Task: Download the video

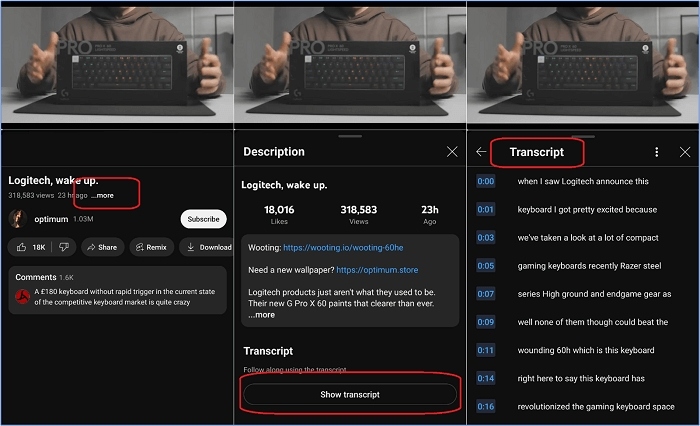Action: coord(209,247)
